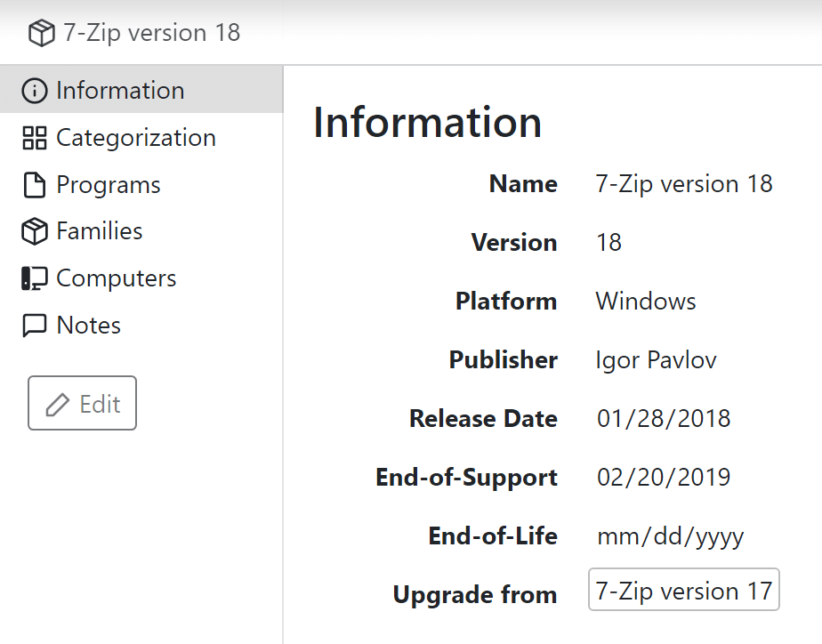This screenshot has width=822, height=644.
Task: Select the Information sidebar entry
Action: point(120,90)
